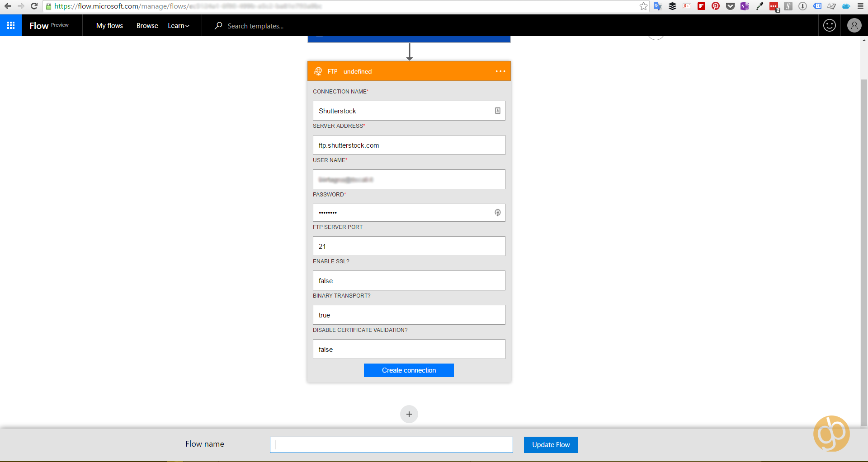This screenshot has height=462, width=868.
Task: Click the grey script S extension icon
Action: pos(788,6)
